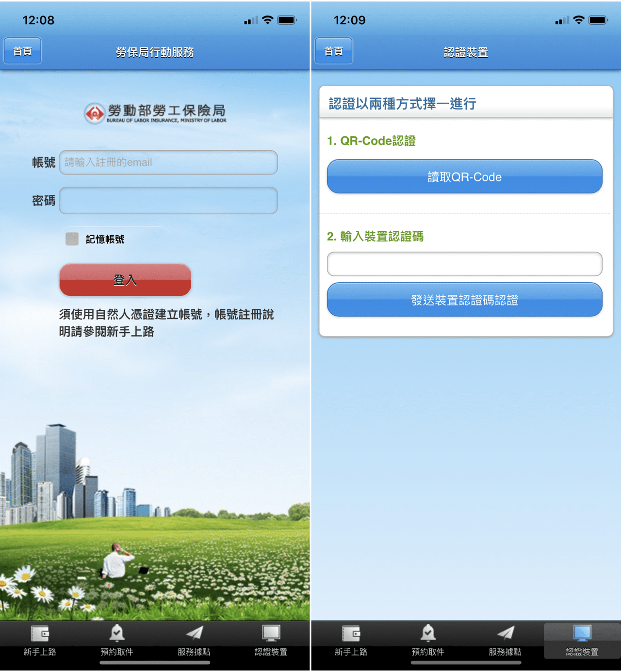Tap 認證裝置 tab label on right screen
Image resolution: width=621 pixels, height=672 pixels.
coord(582,652)
